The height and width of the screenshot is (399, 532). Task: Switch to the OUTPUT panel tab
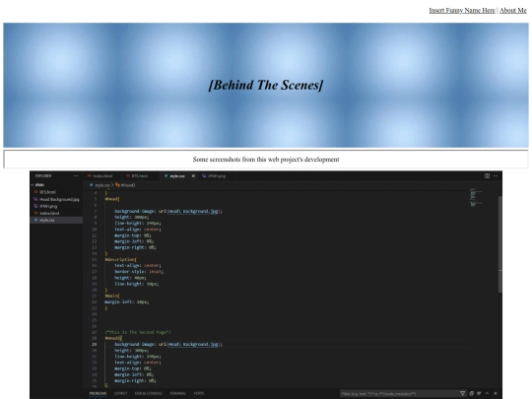(x=120, y=393)
